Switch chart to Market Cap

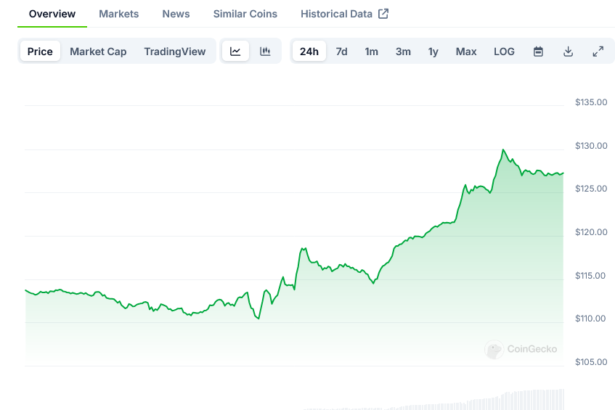coord(98,52)
